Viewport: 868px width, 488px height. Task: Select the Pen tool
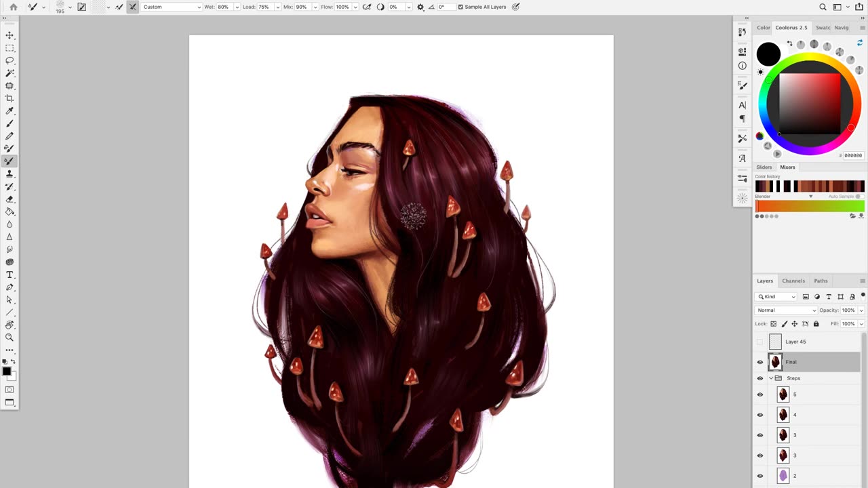point(9,287)
